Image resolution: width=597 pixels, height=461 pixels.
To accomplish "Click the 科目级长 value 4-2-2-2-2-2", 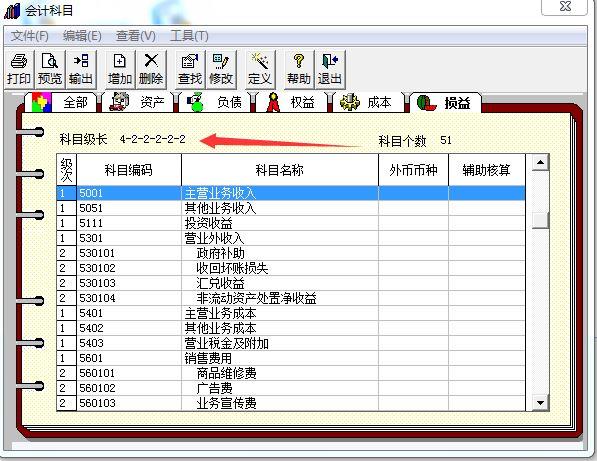I will click(153, 139).
